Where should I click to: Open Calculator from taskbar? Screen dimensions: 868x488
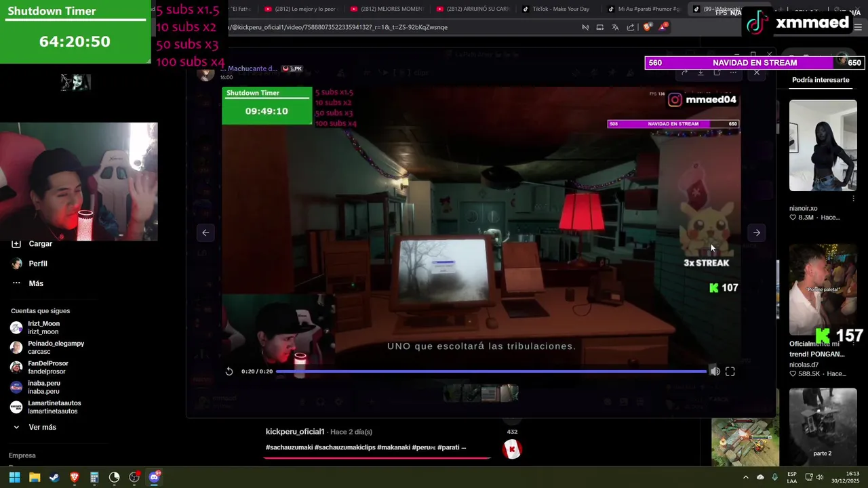click(94, 477)
